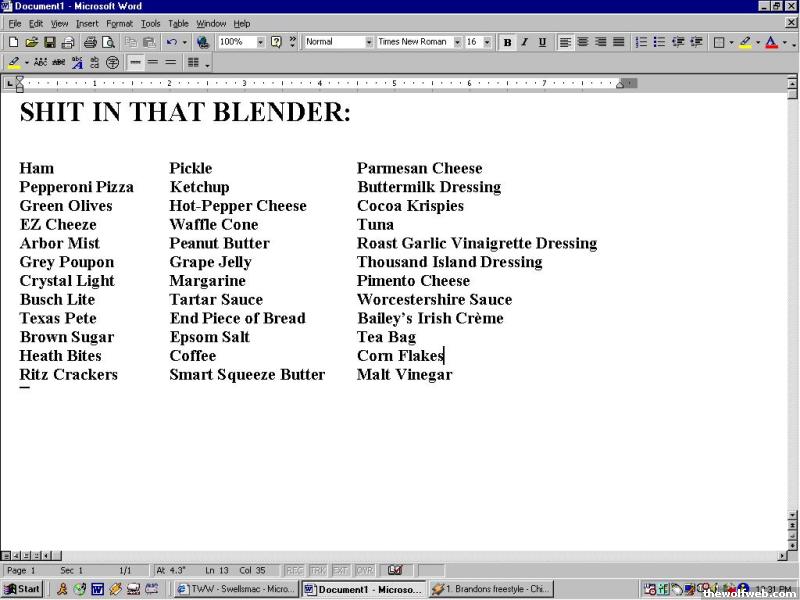Open the Window menu
The width and height of the screenshot is (800, 600).
pos(211,23)
